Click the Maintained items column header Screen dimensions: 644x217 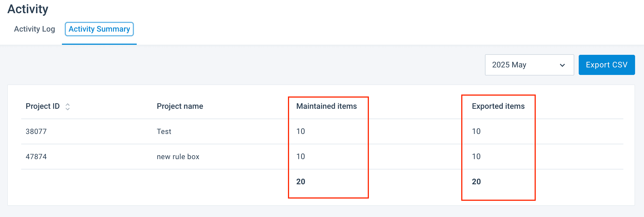(x=326, y=106)
